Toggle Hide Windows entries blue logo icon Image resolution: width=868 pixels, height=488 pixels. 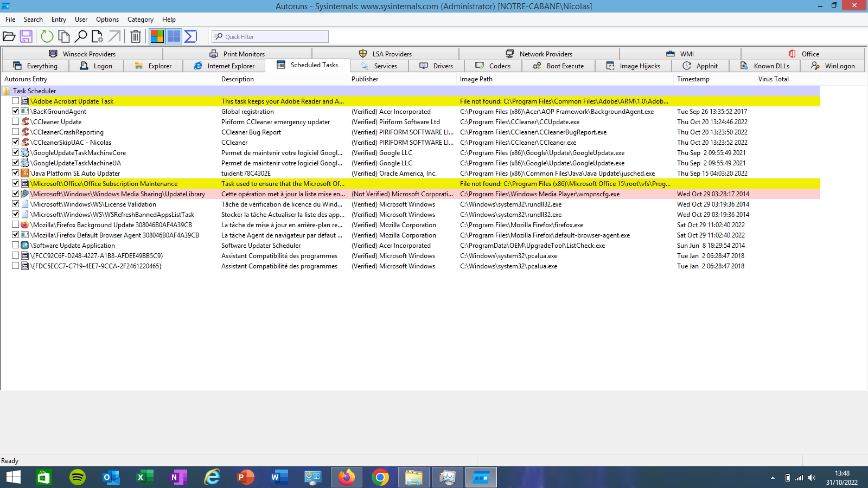pos(174,36)
